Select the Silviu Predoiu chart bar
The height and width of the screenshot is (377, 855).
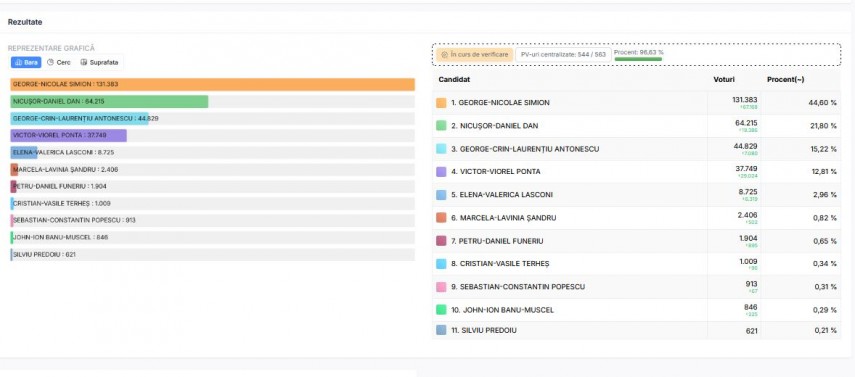point(11,254)
